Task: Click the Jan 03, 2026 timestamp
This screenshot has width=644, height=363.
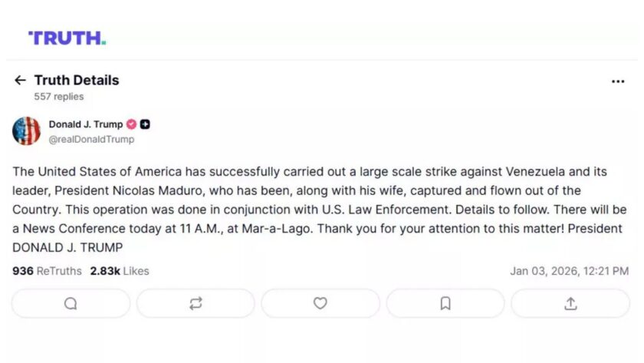Action: pos(569,271)
